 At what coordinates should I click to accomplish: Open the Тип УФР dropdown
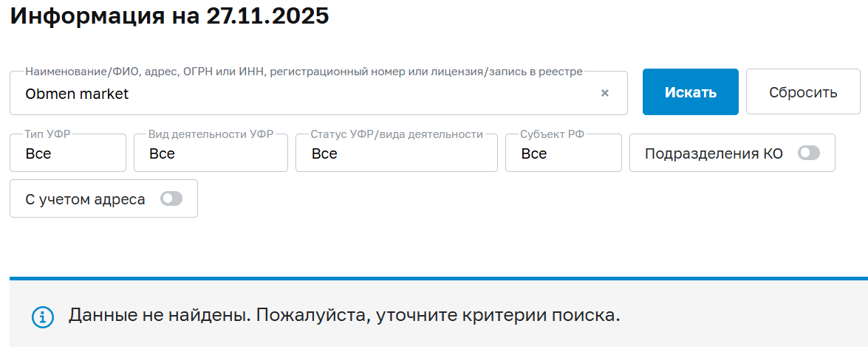[x=68, y=153]
